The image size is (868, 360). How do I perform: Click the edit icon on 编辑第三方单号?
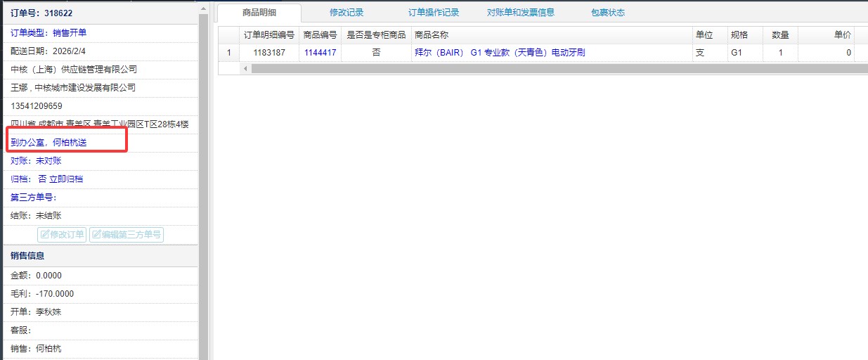[x=96, y=235]
